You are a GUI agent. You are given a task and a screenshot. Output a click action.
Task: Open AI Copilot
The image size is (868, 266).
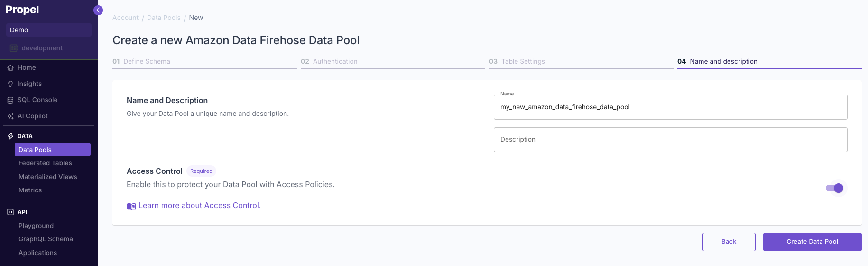(33, 116)
